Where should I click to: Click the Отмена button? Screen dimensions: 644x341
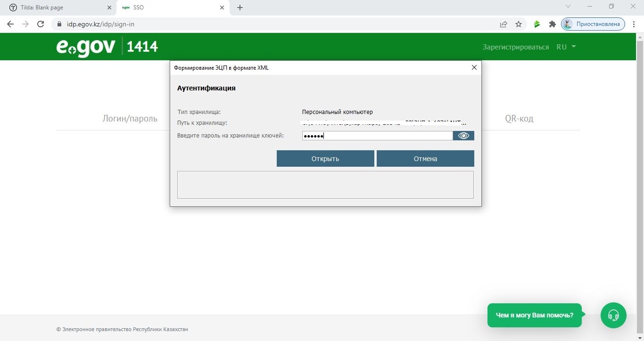425,159
